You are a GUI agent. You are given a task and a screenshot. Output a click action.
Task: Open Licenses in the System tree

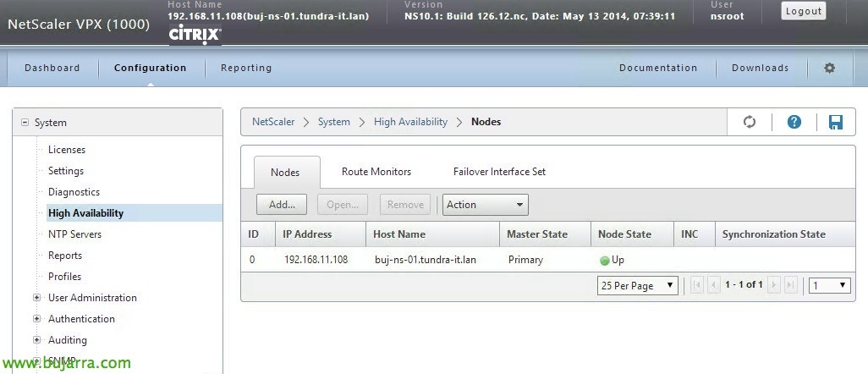pos(67,150)
